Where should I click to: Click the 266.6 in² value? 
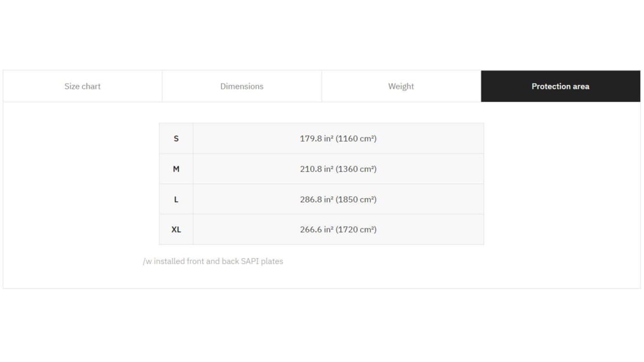tap(316, 230)
